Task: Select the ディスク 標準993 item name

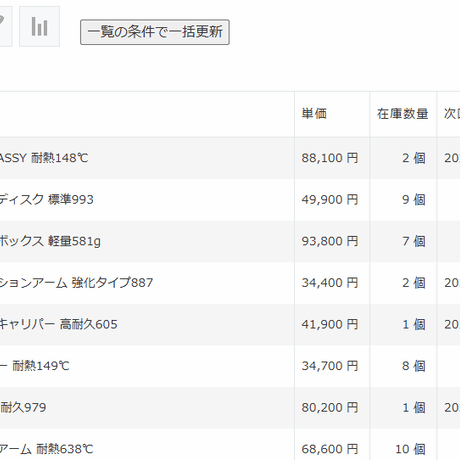Action: pos(46,199)
